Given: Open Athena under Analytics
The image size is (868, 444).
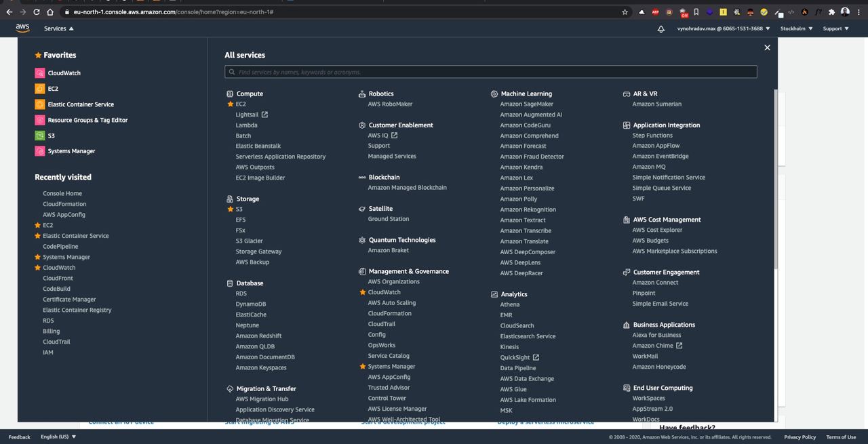Looking at the screenshot, I should pyautogui.click(x=509, y=305).
